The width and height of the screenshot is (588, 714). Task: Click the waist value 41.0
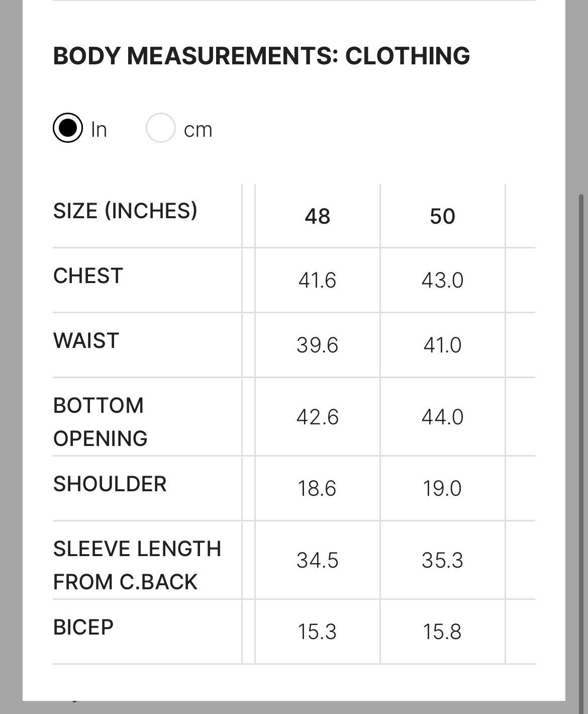[x=442, y=345]
